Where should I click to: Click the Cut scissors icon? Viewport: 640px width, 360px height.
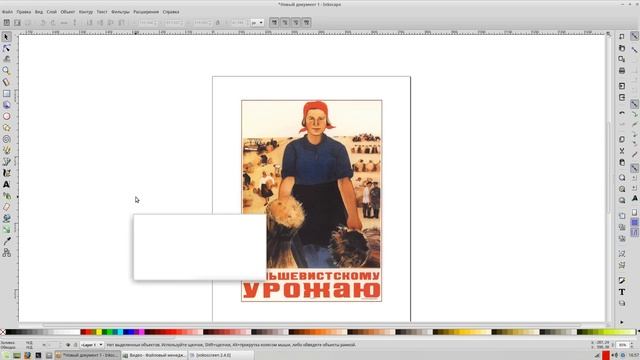point(622,151)
